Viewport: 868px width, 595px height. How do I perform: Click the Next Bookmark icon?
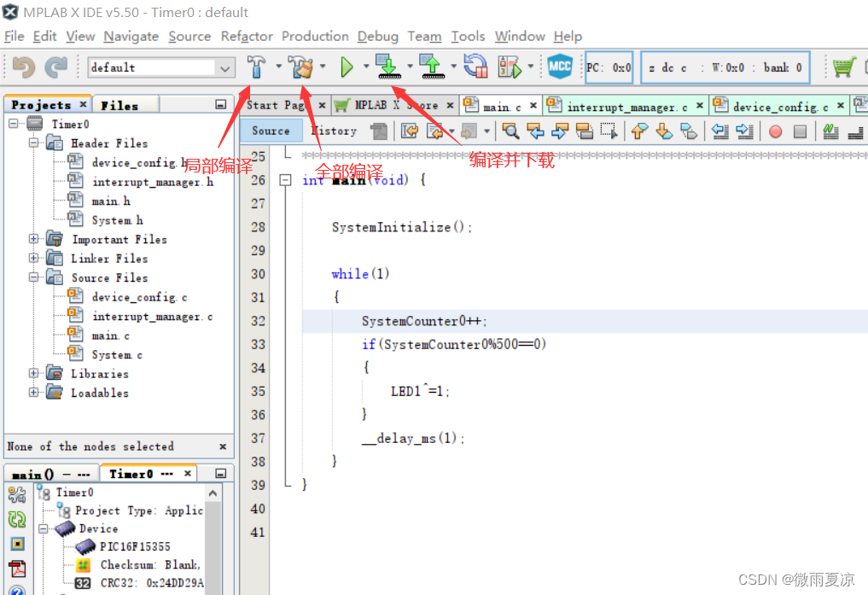pos(664,131)
